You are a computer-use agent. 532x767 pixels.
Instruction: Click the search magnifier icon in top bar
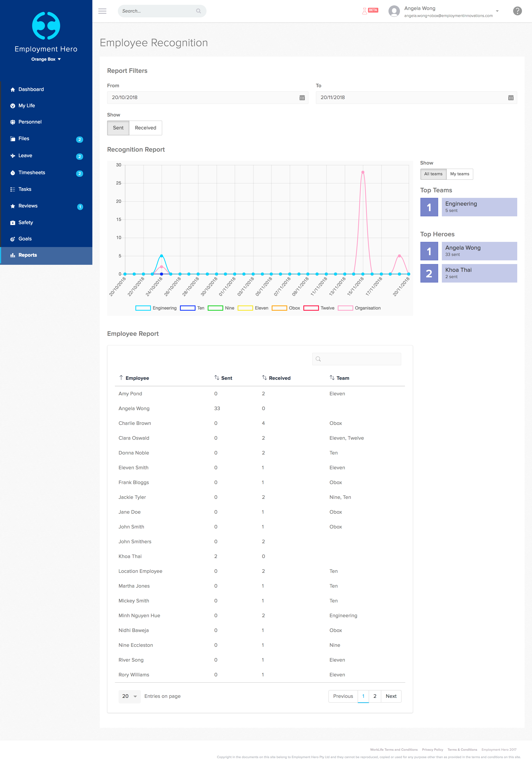(x=198, y=11)
